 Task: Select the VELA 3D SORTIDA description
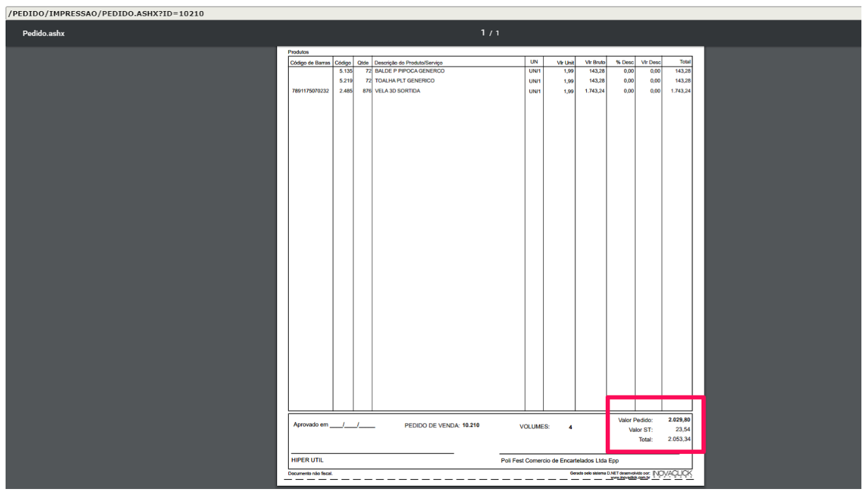pyautogui.click(x=397, y=91)
